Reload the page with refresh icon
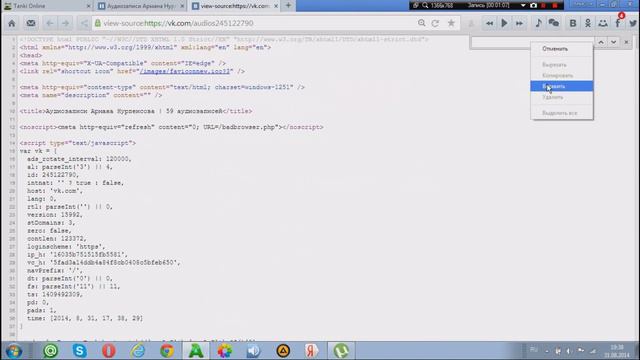Viewport: 640px width, 360px height. pyautogui.click(x=436, y=23)
